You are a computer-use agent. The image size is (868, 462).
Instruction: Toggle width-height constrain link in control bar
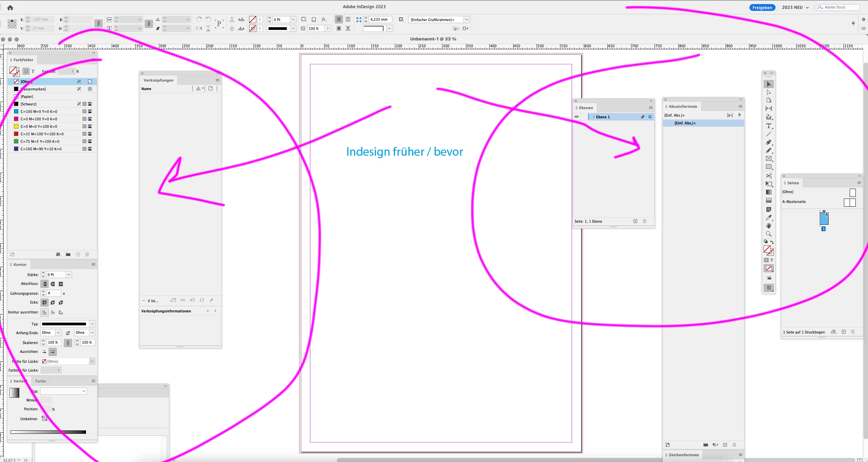[99, 23]
